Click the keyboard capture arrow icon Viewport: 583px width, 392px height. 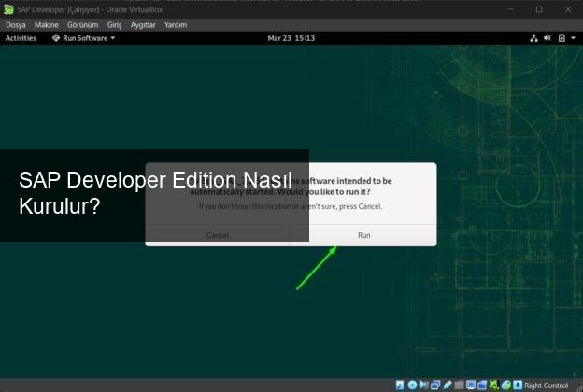pos(517,385)
